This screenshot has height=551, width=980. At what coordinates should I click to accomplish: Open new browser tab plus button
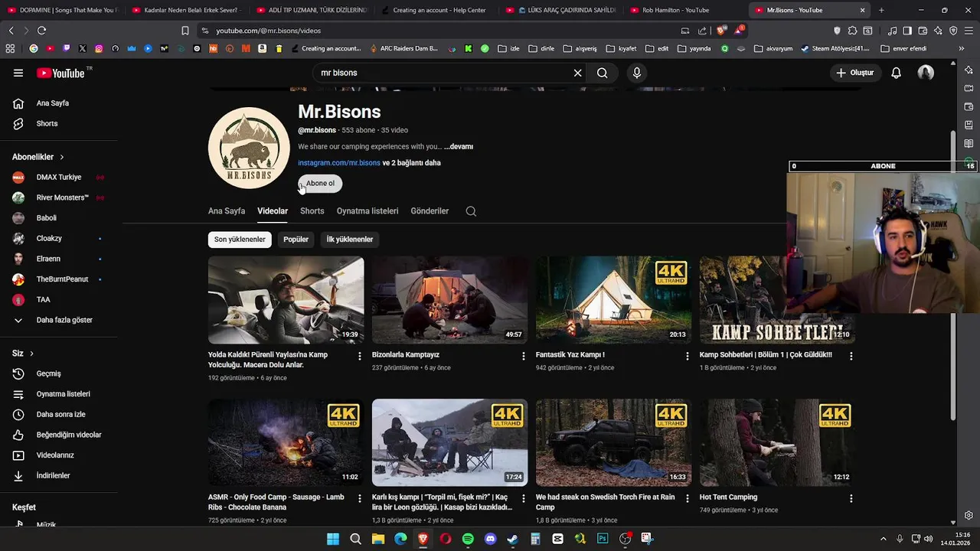tap(881, 10)
